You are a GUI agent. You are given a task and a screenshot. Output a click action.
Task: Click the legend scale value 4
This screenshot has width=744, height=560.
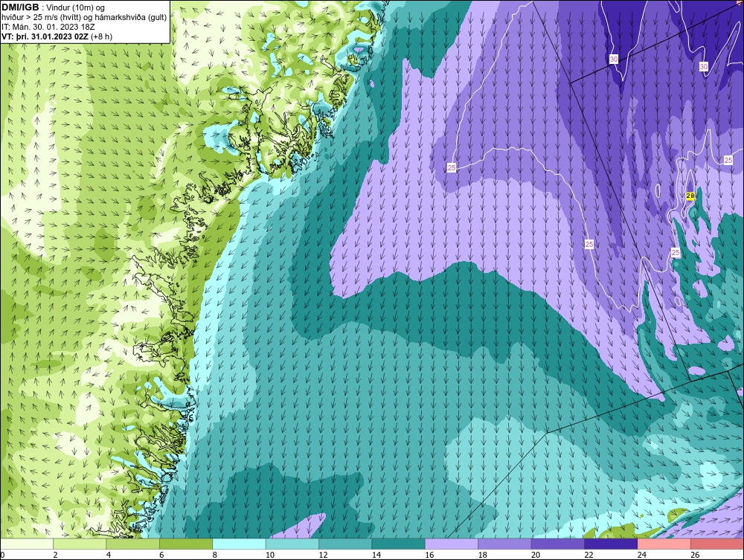109,555
